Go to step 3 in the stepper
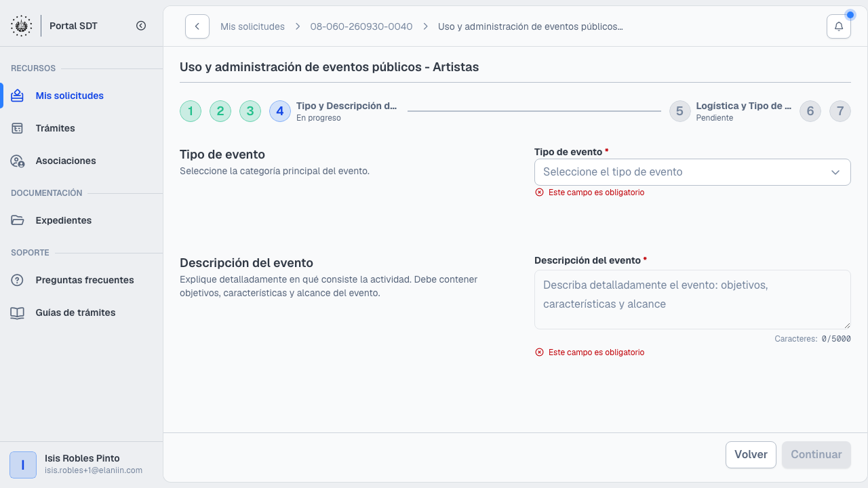The image size is (868, 488). (x=250, y=111)
